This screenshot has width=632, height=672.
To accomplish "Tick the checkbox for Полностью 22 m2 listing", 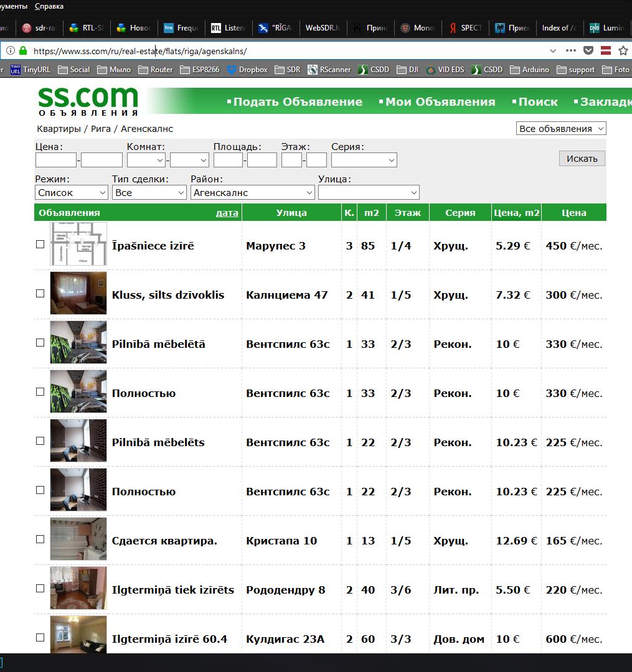I will tap(40, 490).
